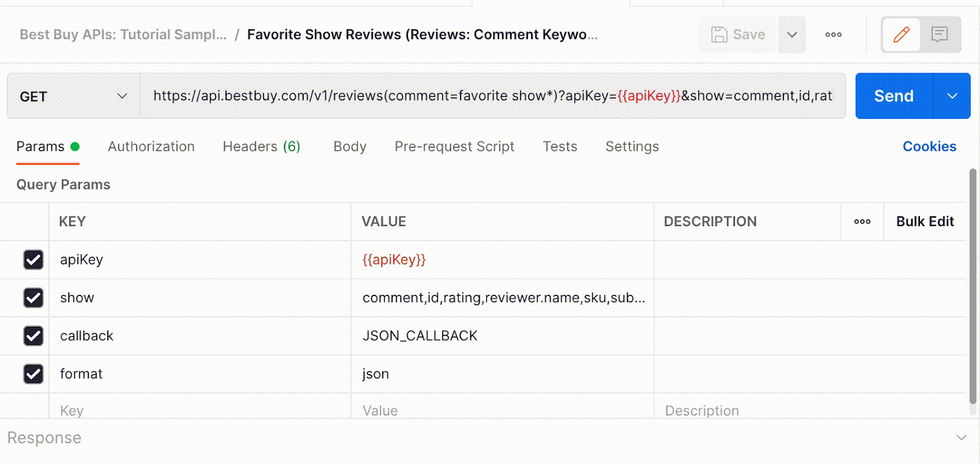Click the comment,id,rating value cell

coord(502,298)
